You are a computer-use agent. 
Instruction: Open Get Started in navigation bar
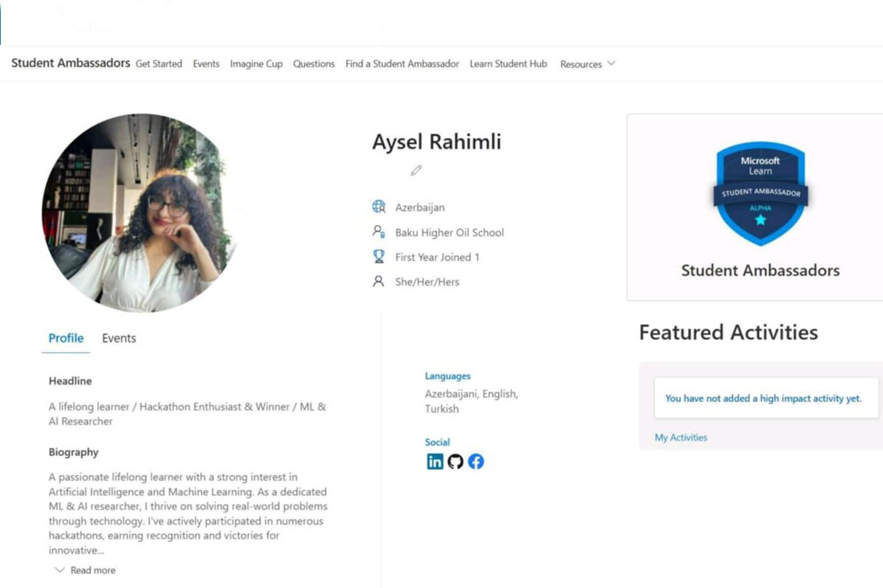(x=159, y=64)
